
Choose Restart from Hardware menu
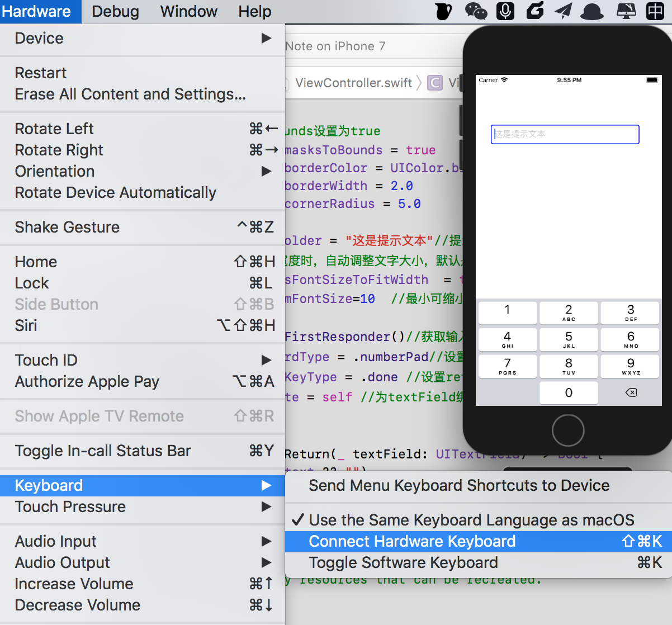pyautogui.click(x=143, y=73)
